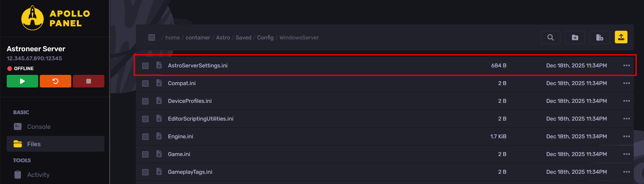Tick the checkbox next to Engine.ini
644x184 pixels.
click(x=145, y=137)
